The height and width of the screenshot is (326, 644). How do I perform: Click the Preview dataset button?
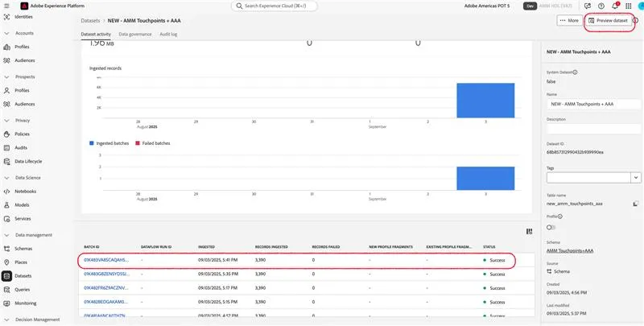pos(609,21)
